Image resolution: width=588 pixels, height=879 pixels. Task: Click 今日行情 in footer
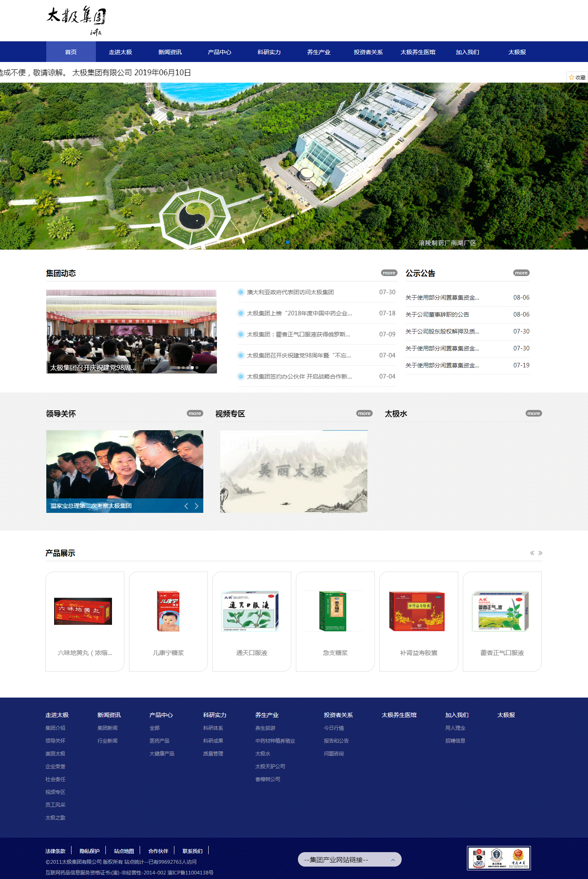334,728
